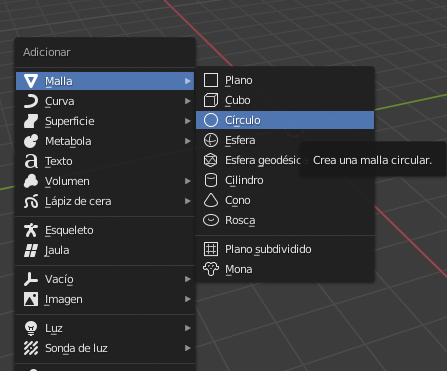Click the Cilindro icon

(x=211, y=180)
